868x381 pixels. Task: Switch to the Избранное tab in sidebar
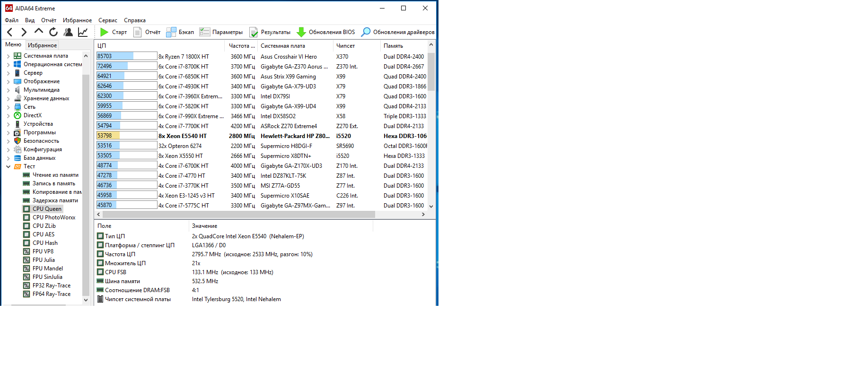click(x=42, y=45)
